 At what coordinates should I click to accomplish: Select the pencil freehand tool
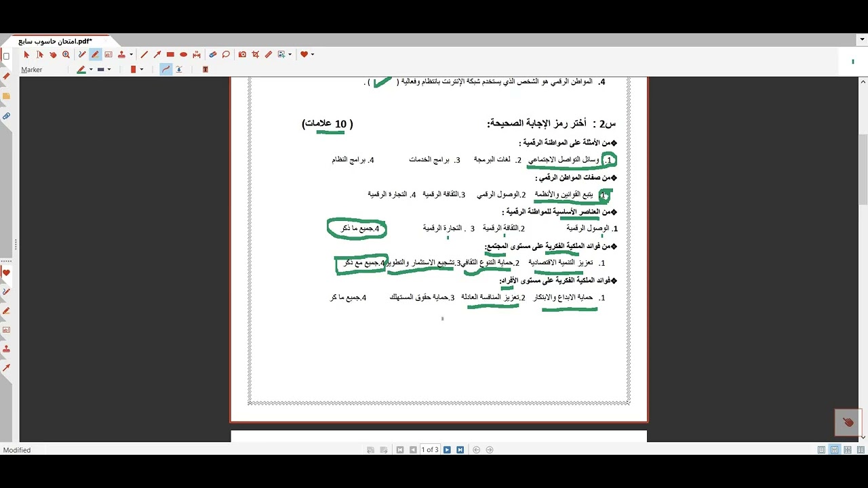click(82, 55)
